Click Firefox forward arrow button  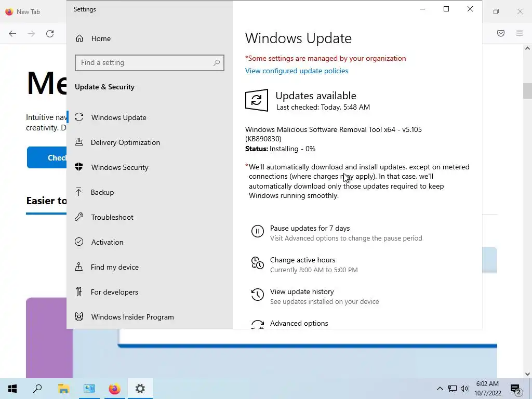[31, 34]
